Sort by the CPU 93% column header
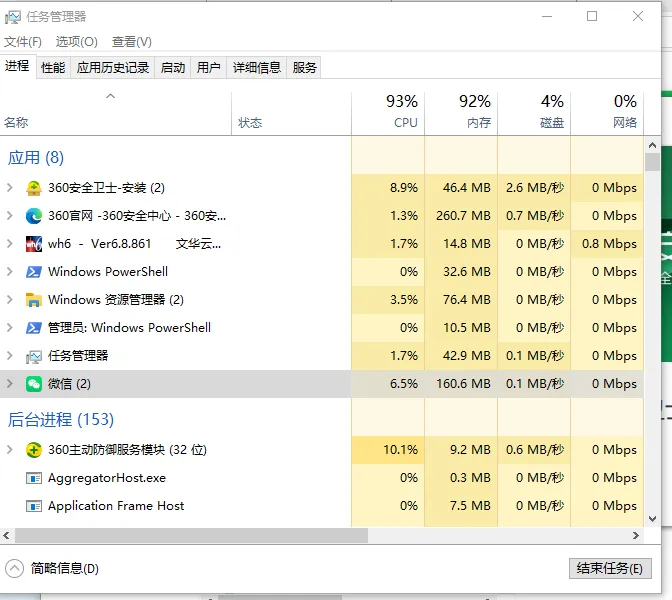672x600 pixels. [x=388, y=114]
